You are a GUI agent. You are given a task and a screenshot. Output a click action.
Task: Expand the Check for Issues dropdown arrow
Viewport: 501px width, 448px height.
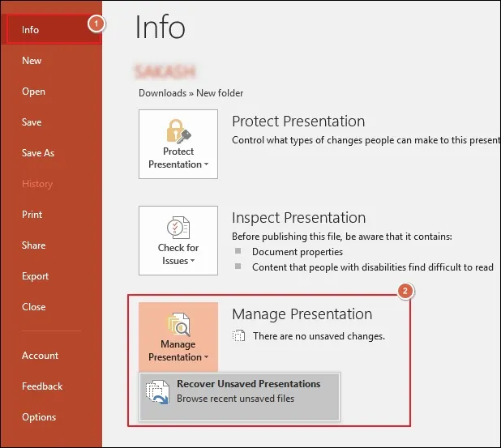click(x=192, y=261)
